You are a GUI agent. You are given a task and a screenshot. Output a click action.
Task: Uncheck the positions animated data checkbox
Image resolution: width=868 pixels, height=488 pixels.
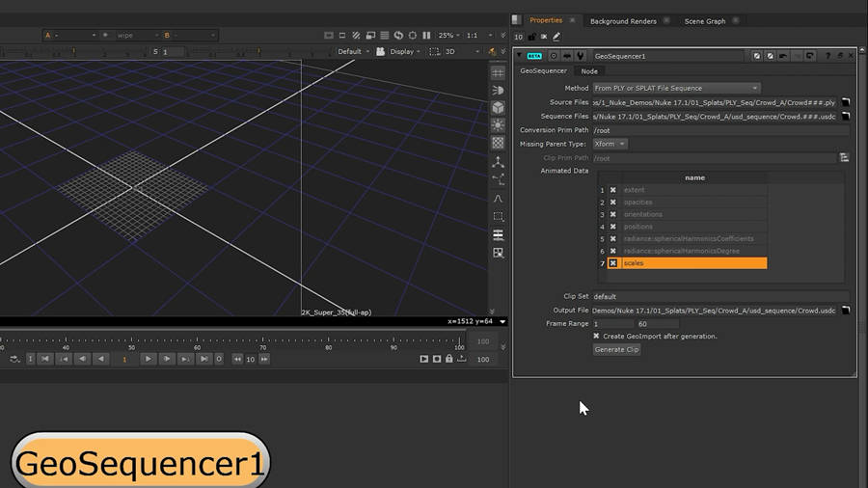point(612,227)
